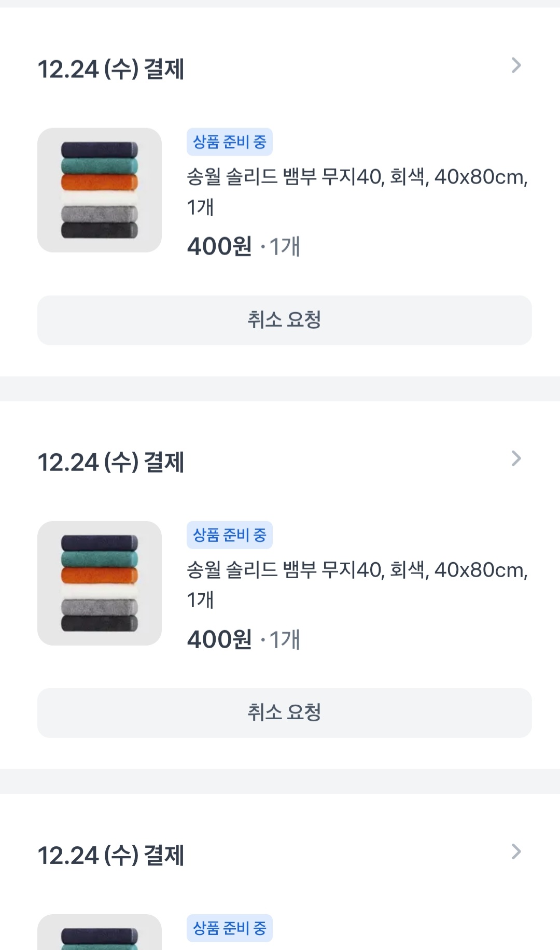Tap the 400원 price in the top order

(x=219, y=247)
